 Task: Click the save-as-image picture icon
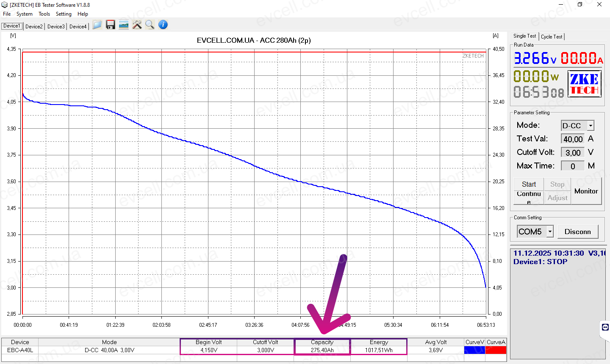[x=124, y=25]
